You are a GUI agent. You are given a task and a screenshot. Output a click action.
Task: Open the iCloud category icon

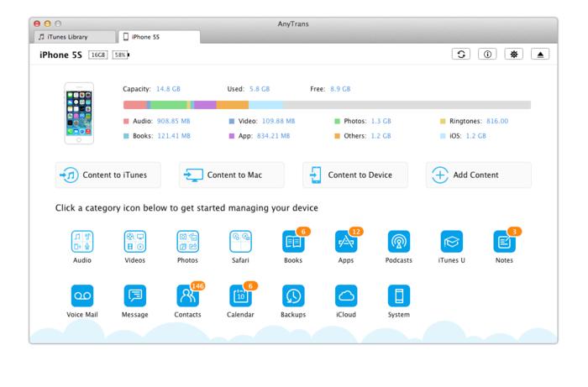pos(346,296)
